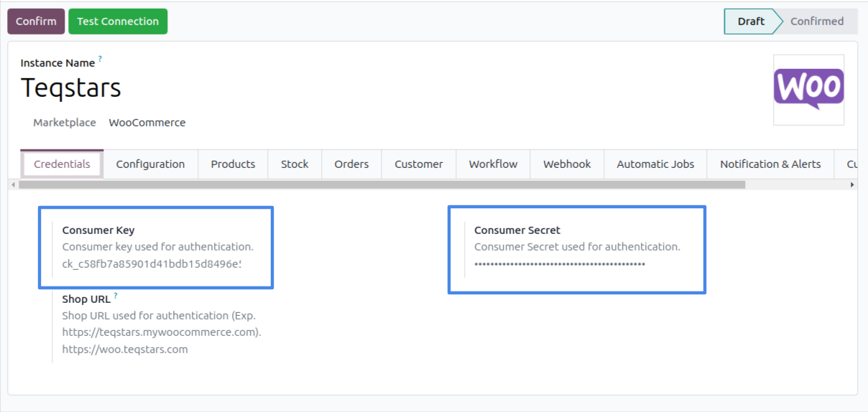The image size is (868, 412).
Task: Switch to the Configuration tab
Action: 150,164
